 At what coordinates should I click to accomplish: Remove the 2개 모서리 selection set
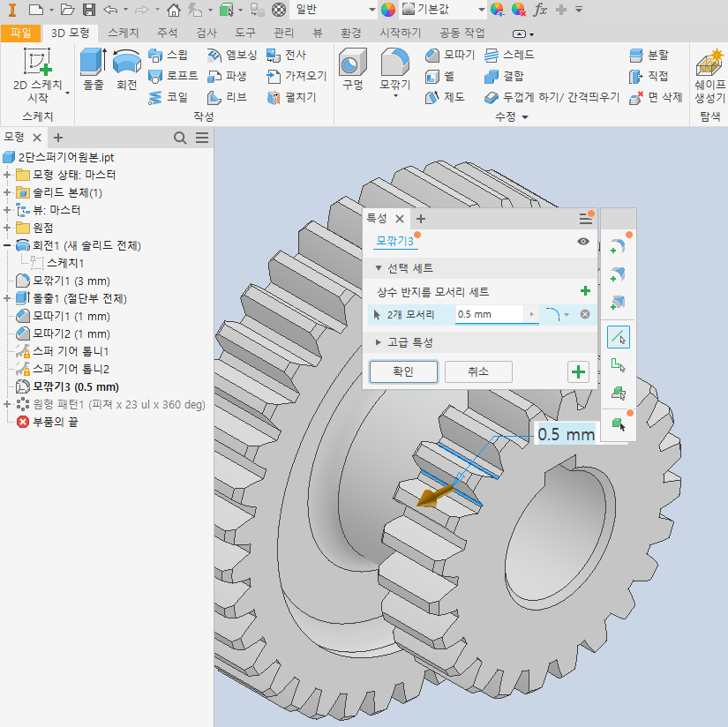click(x=585, y=314)
